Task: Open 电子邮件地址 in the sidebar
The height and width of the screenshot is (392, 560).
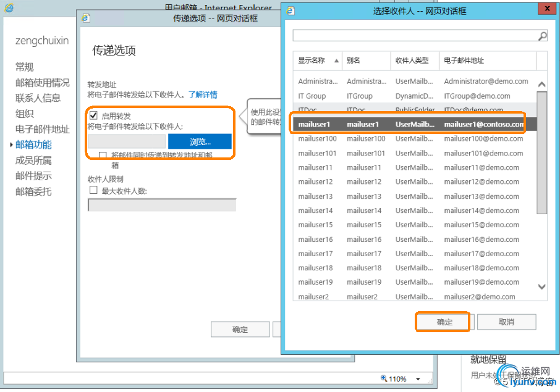Action: click(42, 129)
